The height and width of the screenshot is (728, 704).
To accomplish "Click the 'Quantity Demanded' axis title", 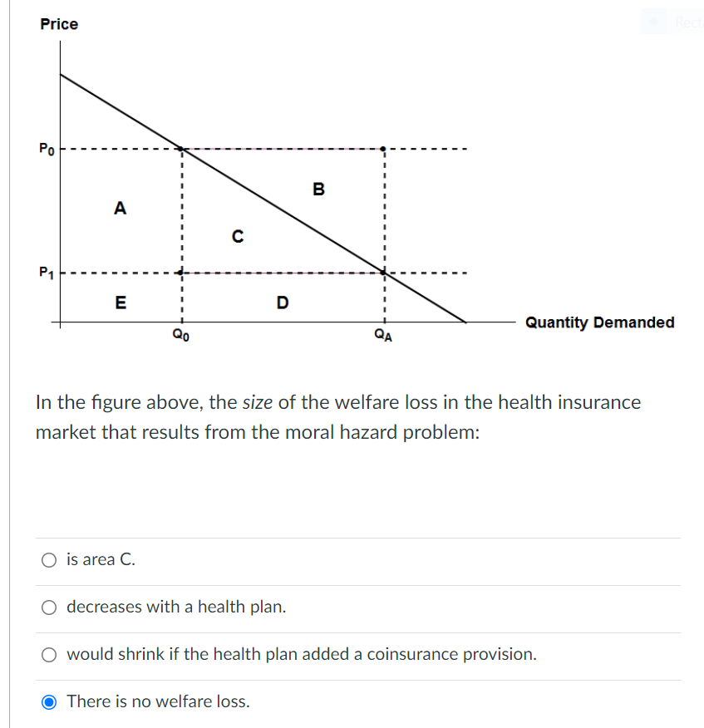I will click(599, 322).
